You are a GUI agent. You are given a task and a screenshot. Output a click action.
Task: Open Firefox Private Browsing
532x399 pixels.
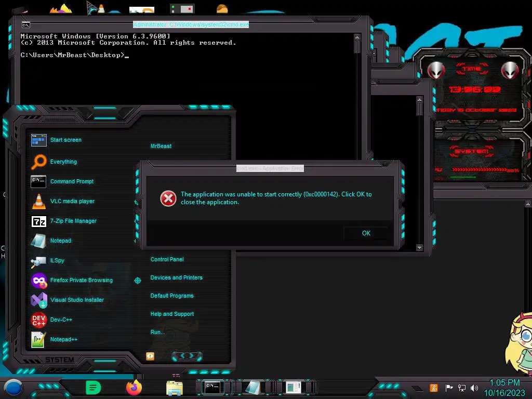(x=81, y=280)
